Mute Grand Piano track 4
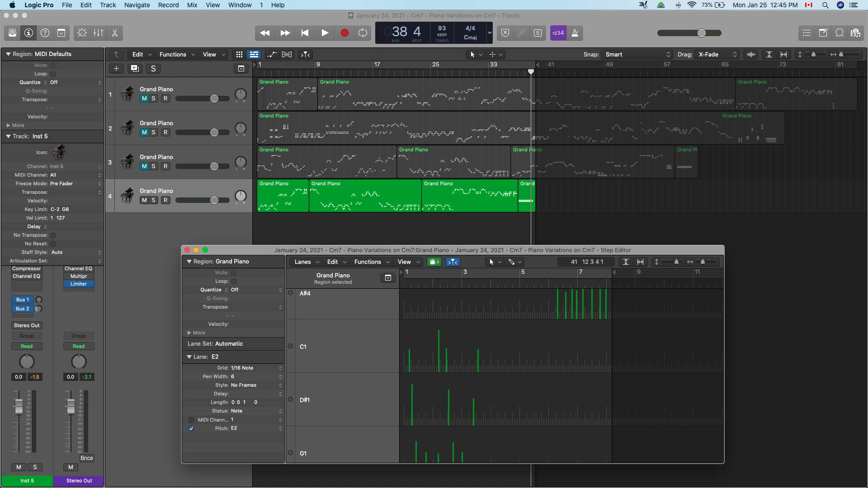 click(144, 200)
